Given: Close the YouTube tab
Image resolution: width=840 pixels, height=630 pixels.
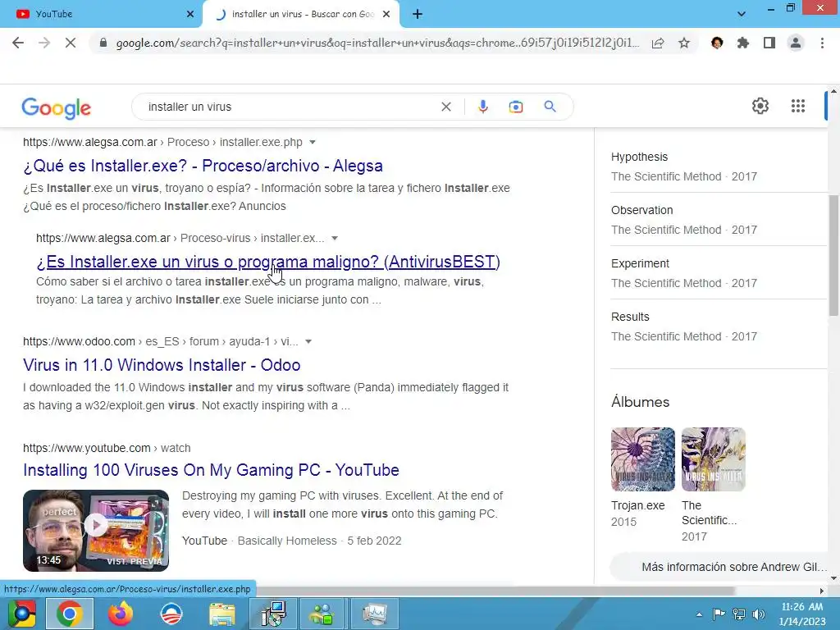Looking at the screenshot, I should (x=190, y=14).
